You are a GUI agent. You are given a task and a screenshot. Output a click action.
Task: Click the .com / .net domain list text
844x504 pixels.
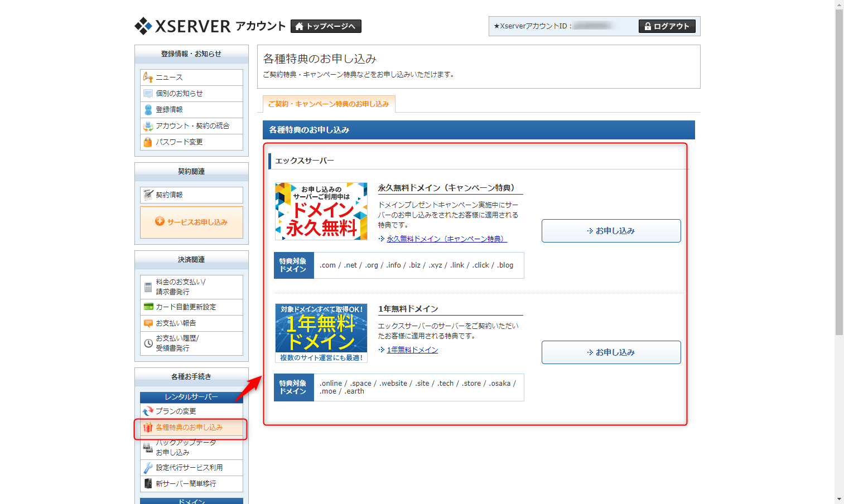click(416, 265)
